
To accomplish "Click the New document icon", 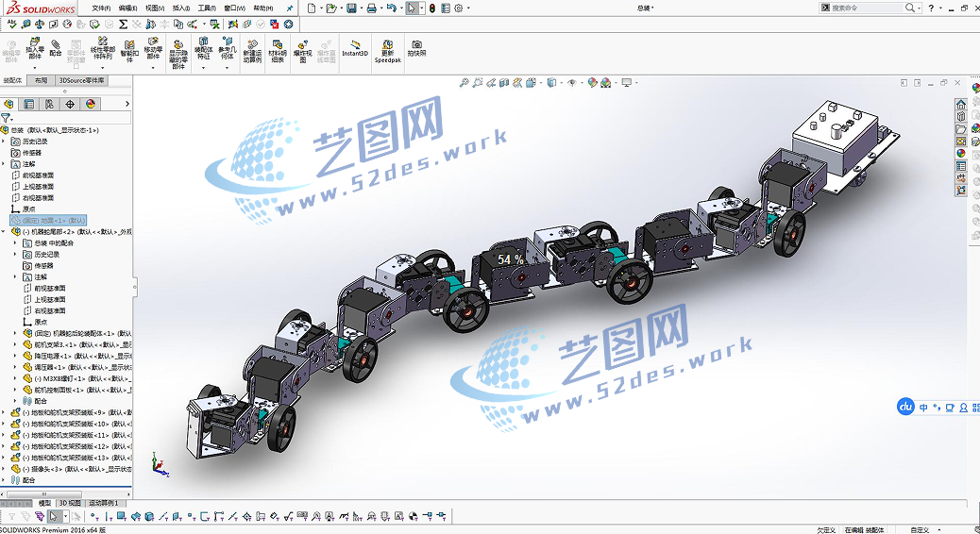I will pyautogui.click(x=312, y=8).
